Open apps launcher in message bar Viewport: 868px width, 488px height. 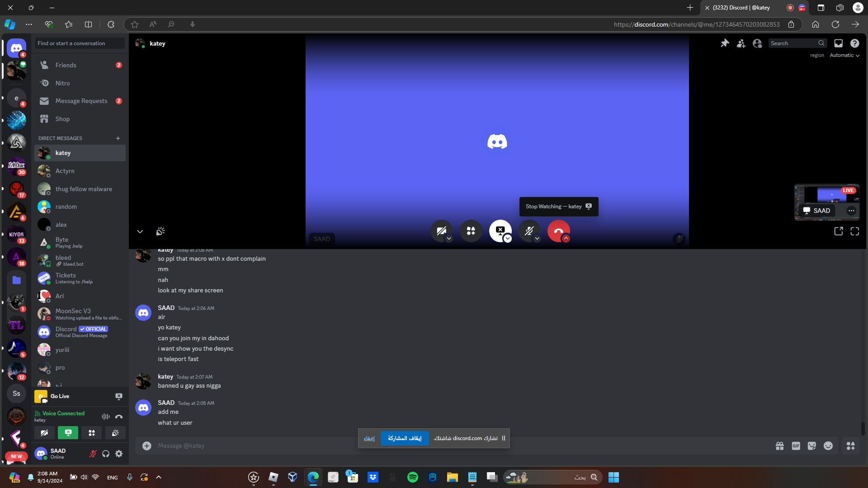[851, 446]
